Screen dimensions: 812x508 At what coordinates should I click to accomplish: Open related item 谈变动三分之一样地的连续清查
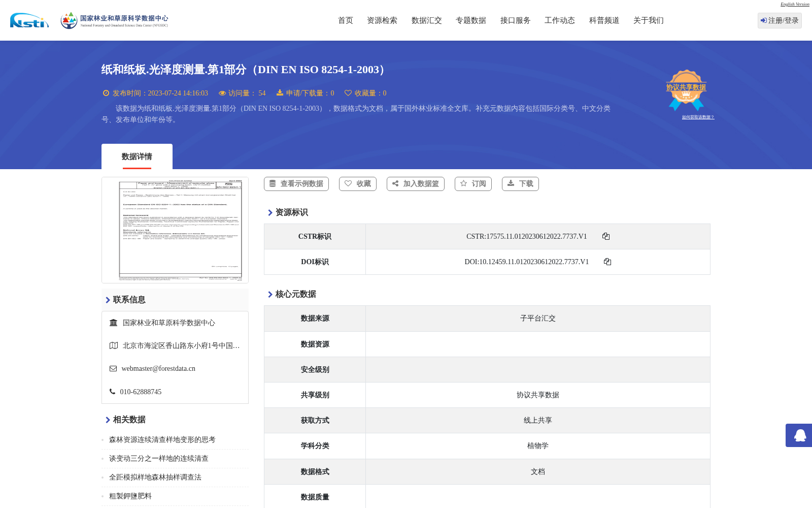159,459
